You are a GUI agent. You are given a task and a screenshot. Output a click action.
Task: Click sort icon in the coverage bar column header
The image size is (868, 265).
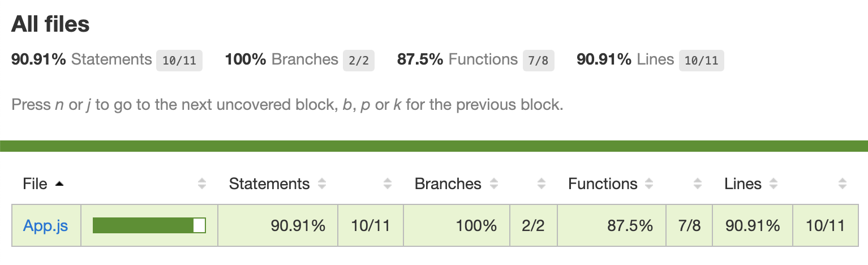(202, 184)
